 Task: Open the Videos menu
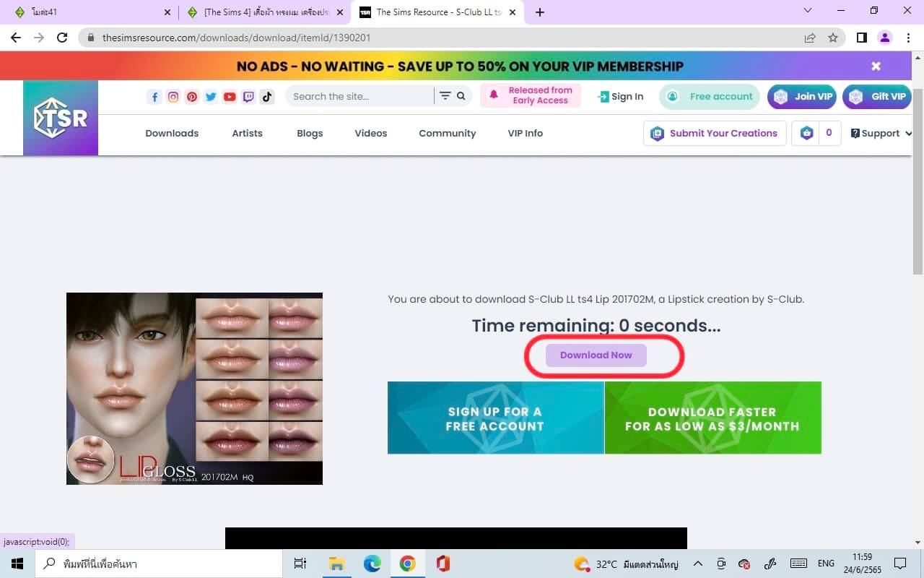pos(371,133)
